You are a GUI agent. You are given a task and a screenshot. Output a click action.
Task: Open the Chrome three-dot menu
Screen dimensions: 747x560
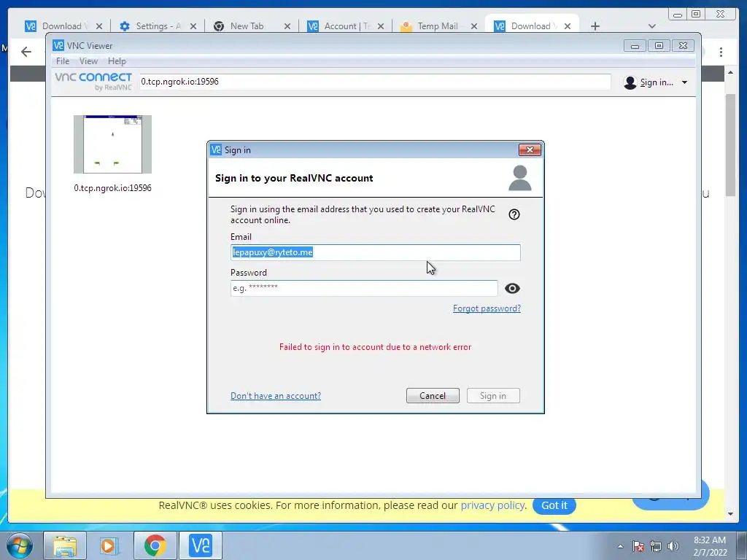point(721,52)
